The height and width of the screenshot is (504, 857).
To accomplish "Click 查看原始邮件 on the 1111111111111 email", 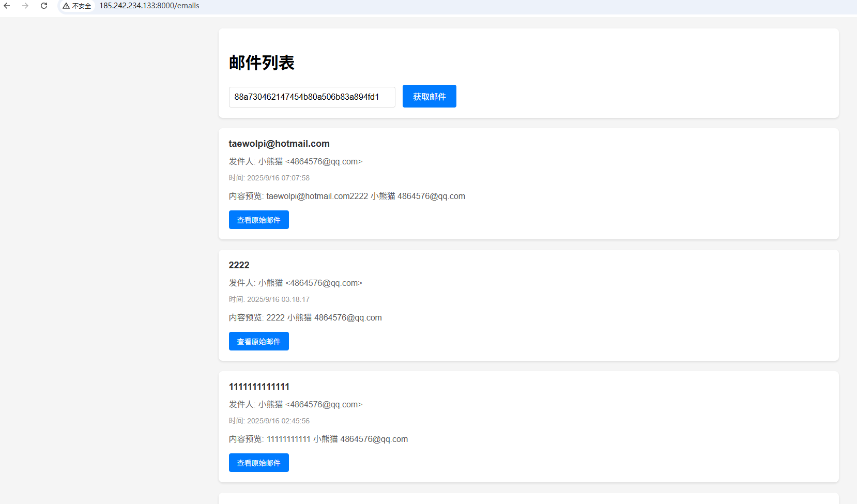I will tap(258, 463).
